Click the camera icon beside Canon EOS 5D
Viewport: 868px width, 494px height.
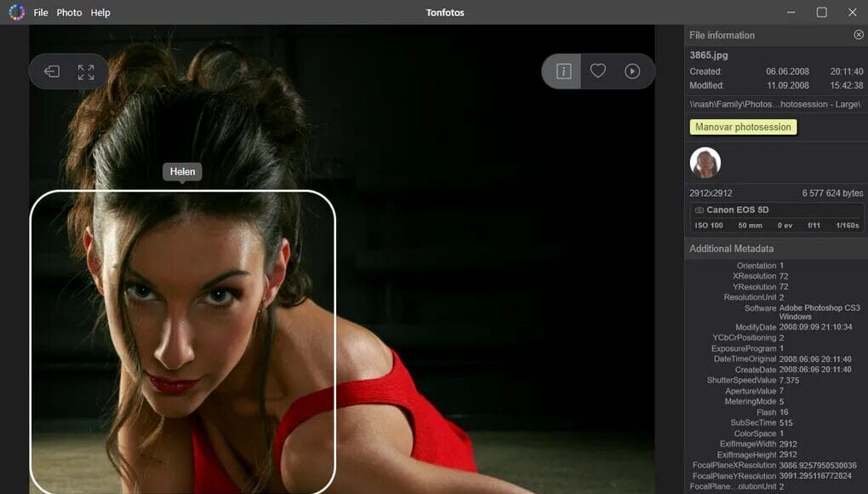click(700, 210)
